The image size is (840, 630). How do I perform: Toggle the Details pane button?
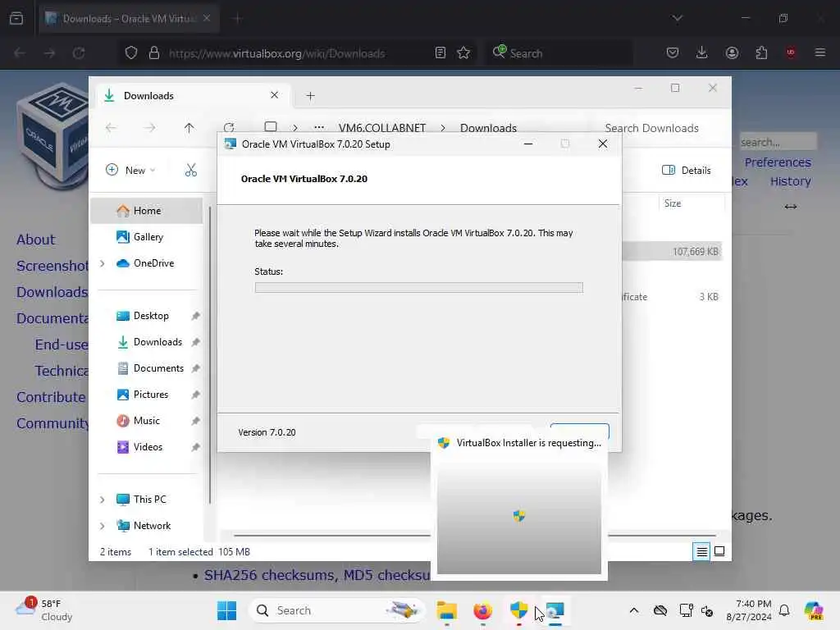point(687,171)
